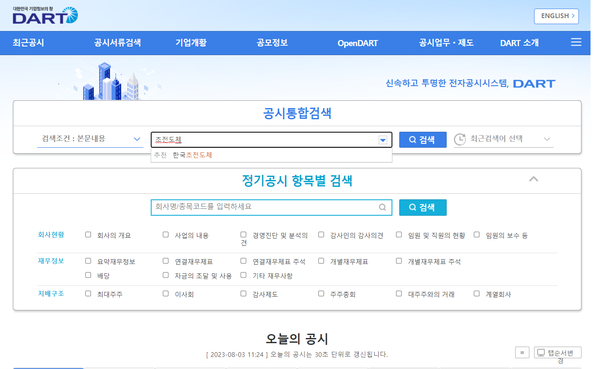Open OpenDART menu

[x=357, y=43]
